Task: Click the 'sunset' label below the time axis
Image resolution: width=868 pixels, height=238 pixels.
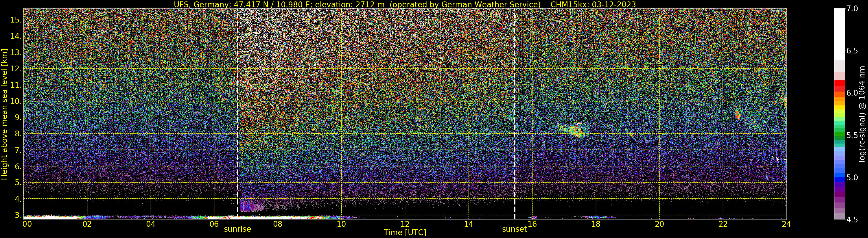Action: [515, 229]
